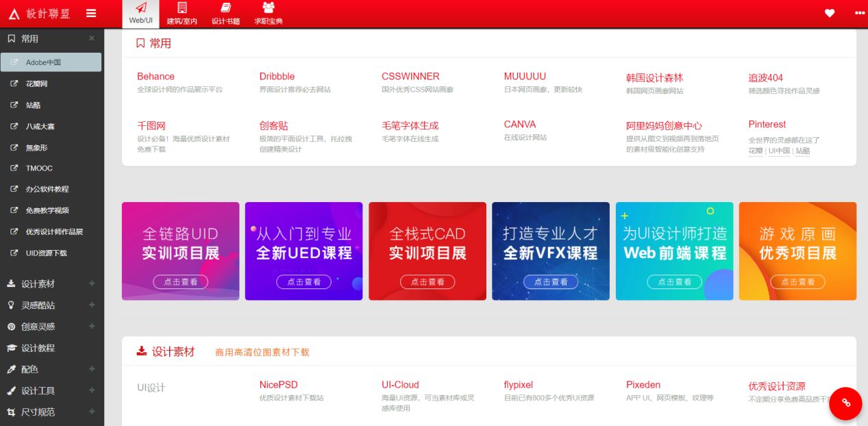Click the building icon for 建筑/室内
This screenshot has height=426, width=868.
click(182, 8)
